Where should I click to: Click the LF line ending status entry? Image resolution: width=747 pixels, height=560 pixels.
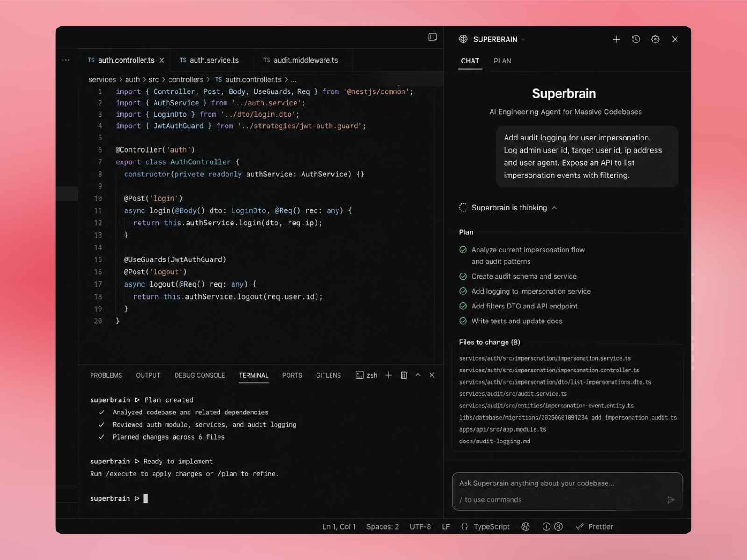446,526
